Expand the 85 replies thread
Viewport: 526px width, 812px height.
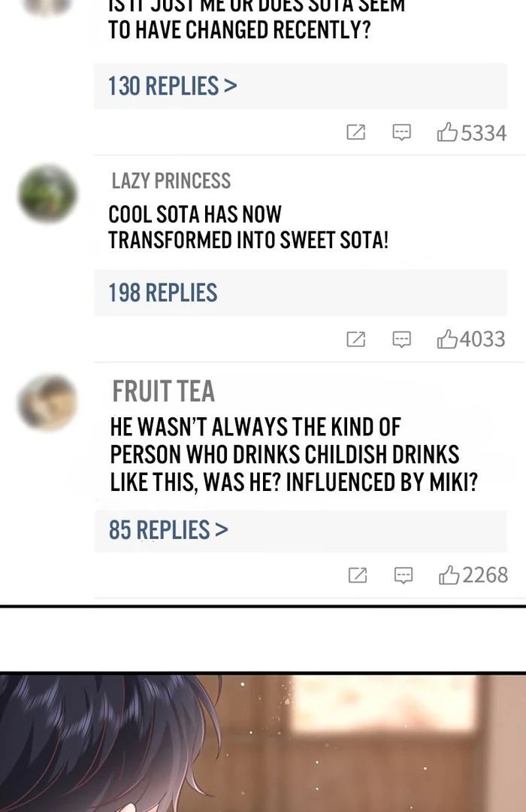168,530
